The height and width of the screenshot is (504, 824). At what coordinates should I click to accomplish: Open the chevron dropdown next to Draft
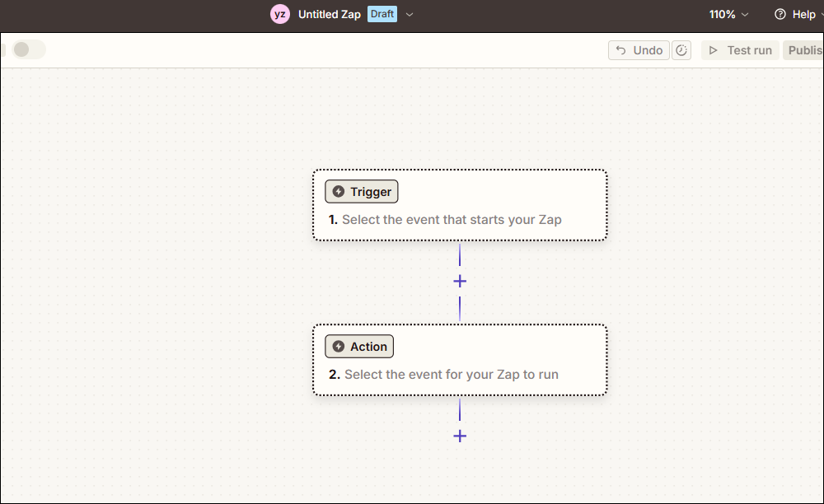point(409,14)
